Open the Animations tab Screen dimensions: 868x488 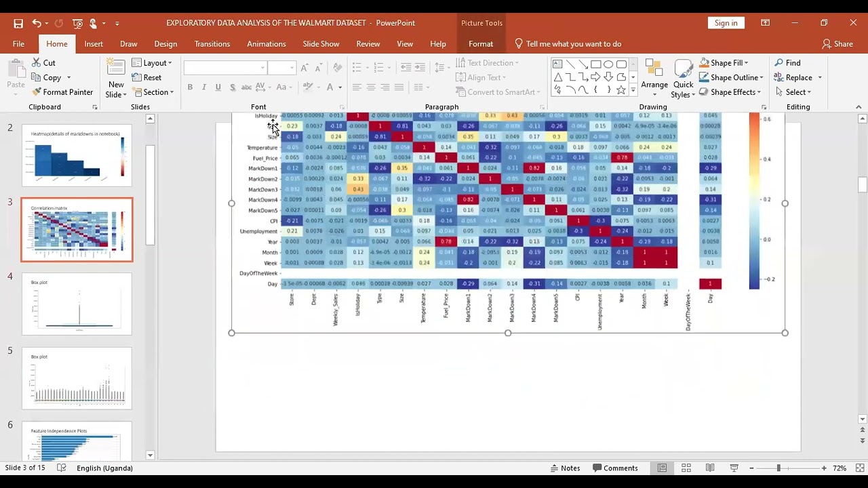point(267,44)
